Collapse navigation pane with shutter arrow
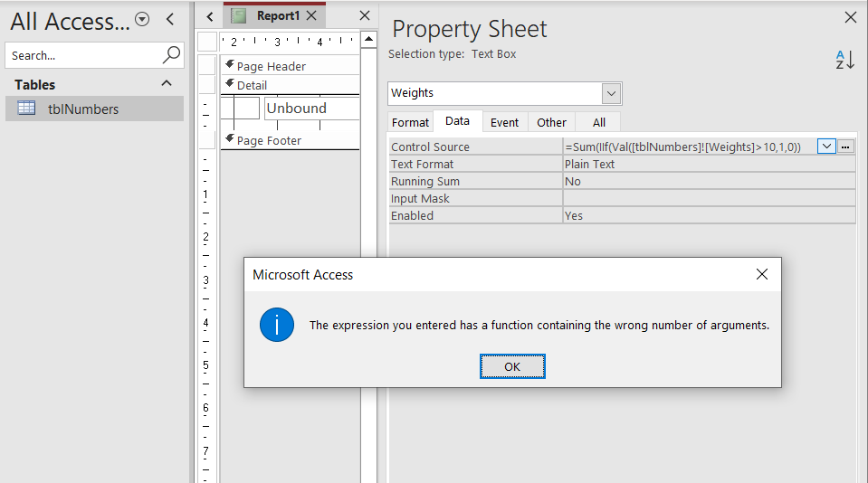This screenshot has width=868, height=483. [169, 20]
